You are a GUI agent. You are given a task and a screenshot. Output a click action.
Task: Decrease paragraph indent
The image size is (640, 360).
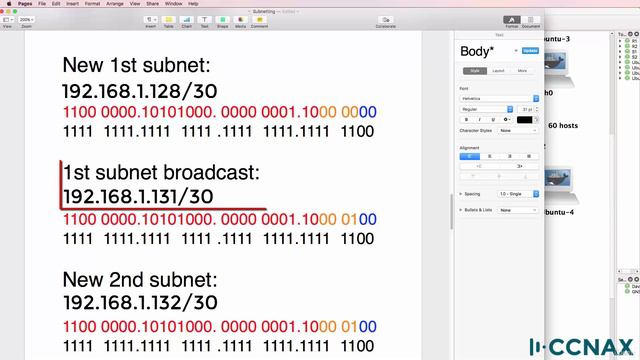tap(479, 166)
